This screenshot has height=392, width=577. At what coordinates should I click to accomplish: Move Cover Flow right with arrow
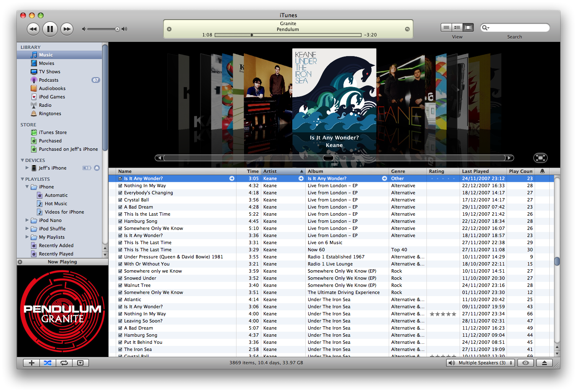[509, 158]
